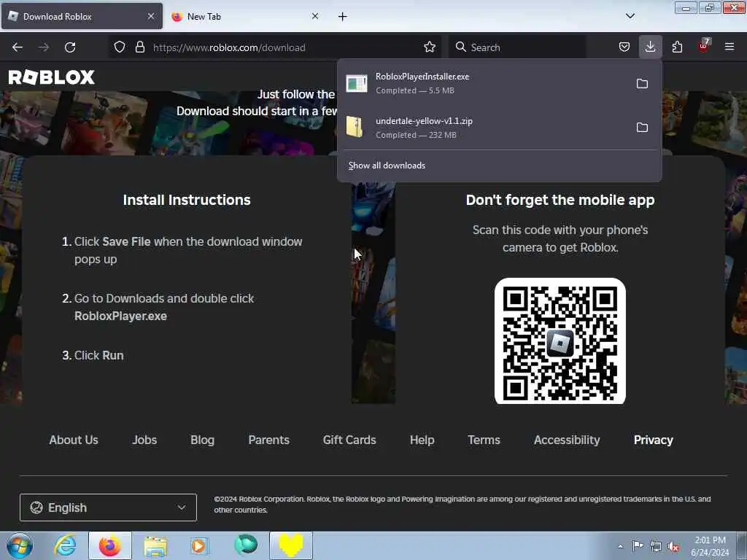Click the Save to Pocket icon
This screenshot has height=560, width=747.
point(624,47)
